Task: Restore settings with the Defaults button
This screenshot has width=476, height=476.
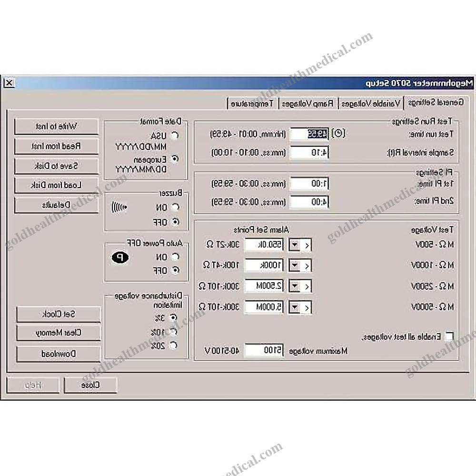Action: tap(57, 205)
